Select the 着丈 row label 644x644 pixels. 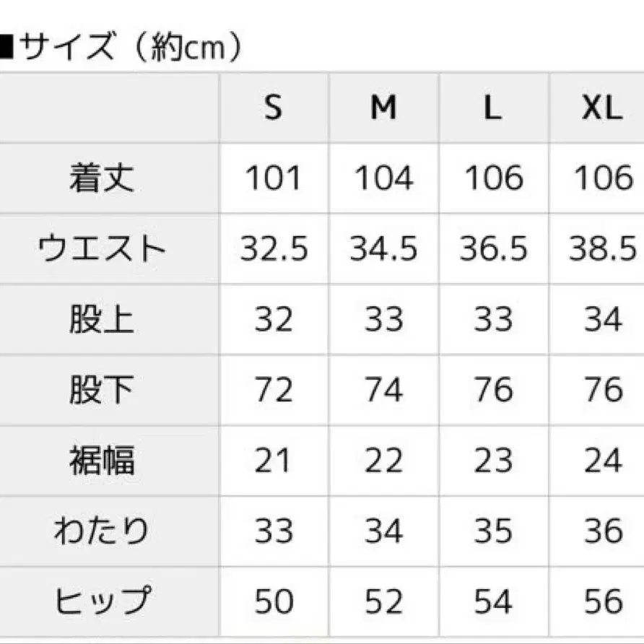point(102,178)
